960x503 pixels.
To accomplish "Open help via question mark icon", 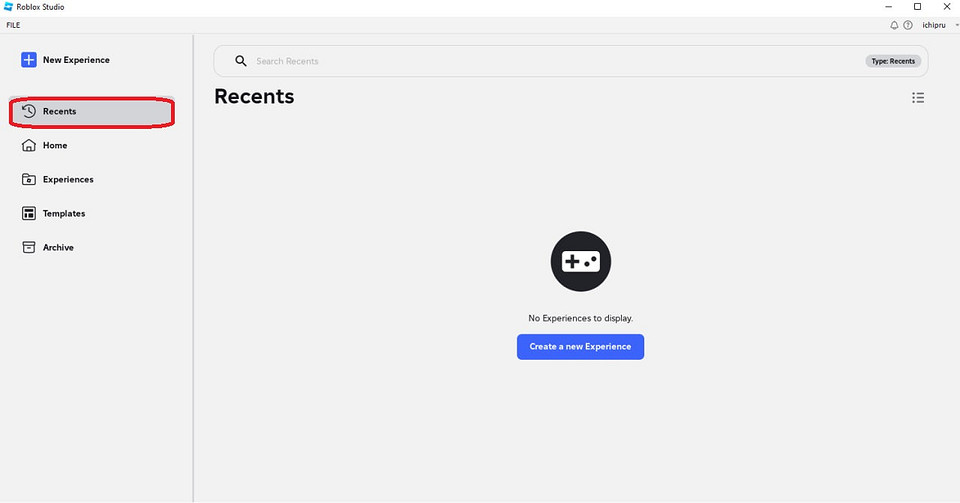I will point(908,25).
